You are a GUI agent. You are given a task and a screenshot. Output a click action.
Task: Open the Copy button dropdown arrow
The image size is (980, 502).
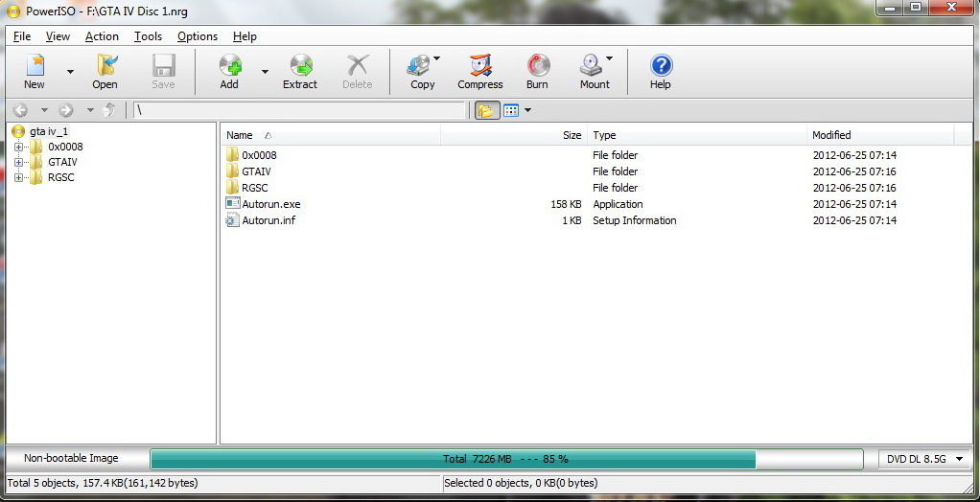click(x=436, y=58)
